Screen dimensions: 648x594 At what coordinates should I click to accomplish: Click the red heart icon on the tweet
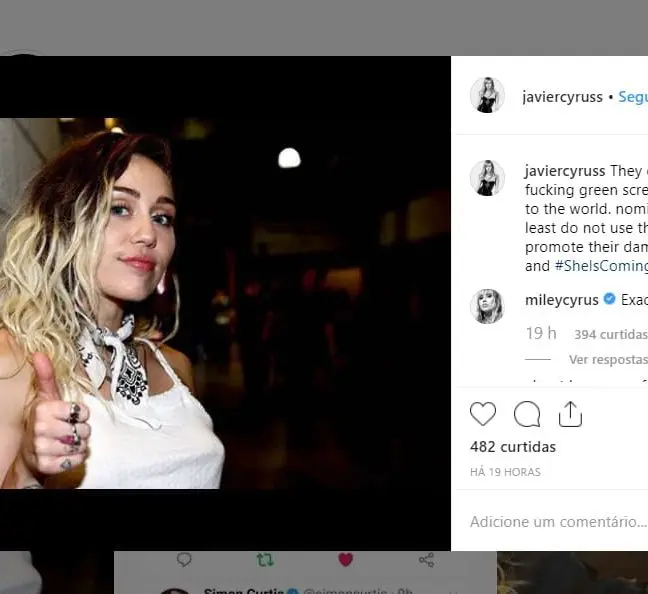pyautogui.click(x=346, y=560)
